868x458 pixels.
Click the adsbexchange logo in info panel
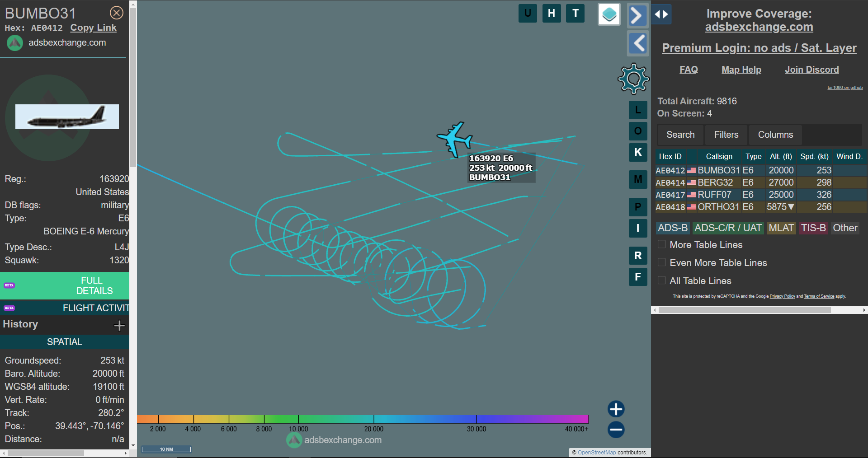tap(15, 43)
